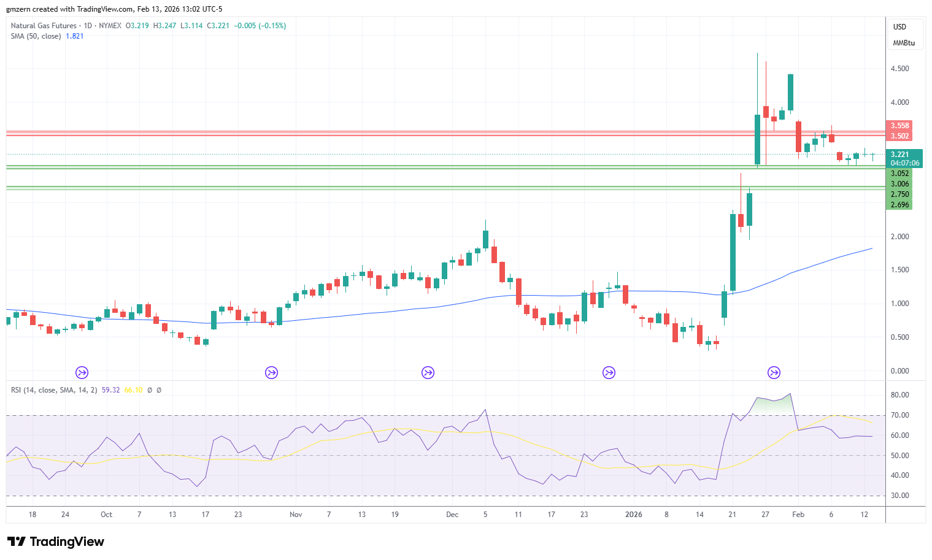
Task: Click the 2026 label on time axis
Action: click(x=634, y=515)
